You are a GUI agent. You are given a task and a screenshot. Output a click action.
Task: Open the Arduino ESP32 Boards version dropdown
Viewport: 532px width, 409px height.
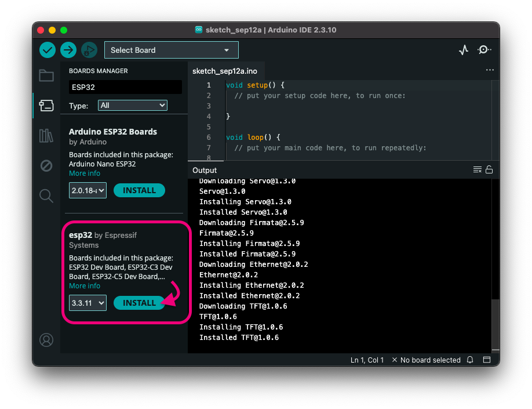tap(88, 190)
